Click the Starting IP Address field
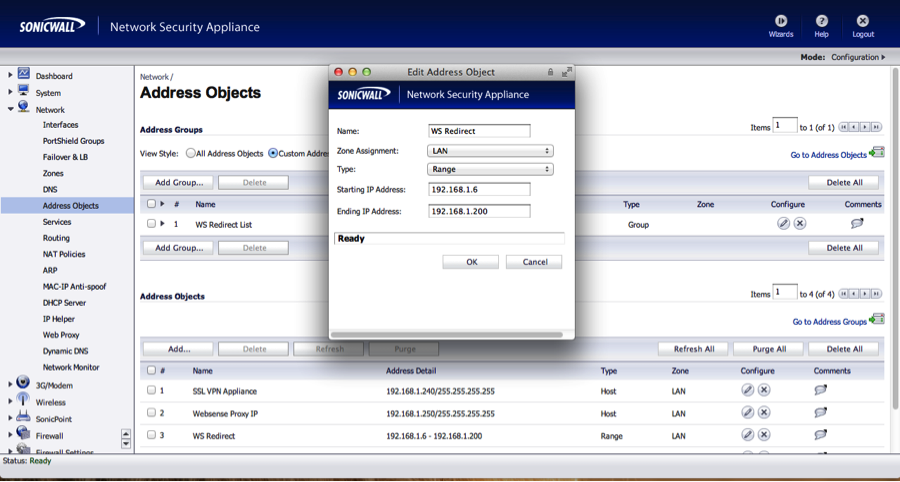Viewport: 900px width, 482px height. pyautogui.click(x=479, y=189)
